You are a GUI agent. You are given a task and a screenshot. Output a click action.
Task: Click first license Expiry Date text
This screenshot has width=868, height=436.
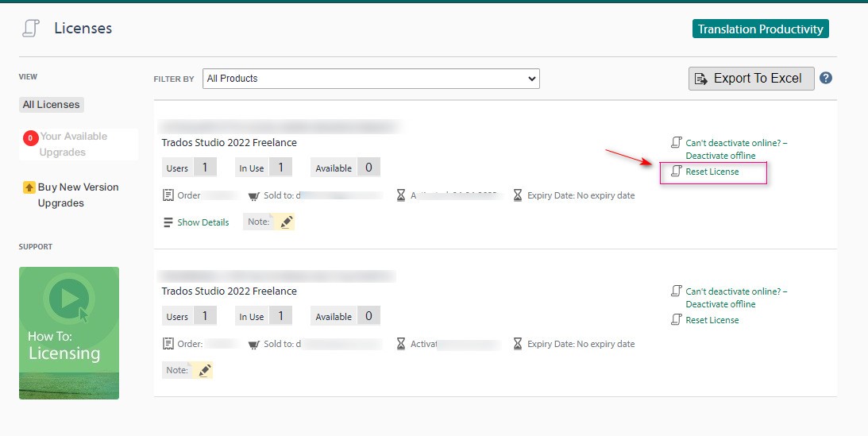[x=581, y=195]
